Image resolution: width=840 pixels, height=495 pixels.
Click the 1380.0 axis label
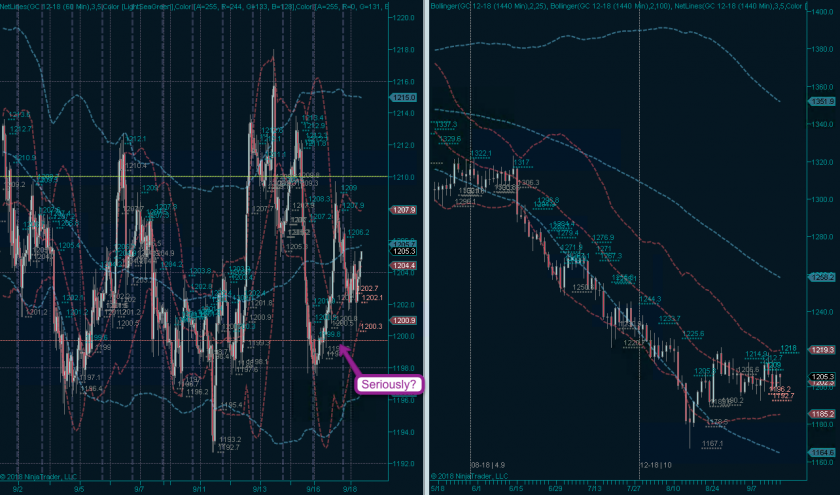coord(823,49)
